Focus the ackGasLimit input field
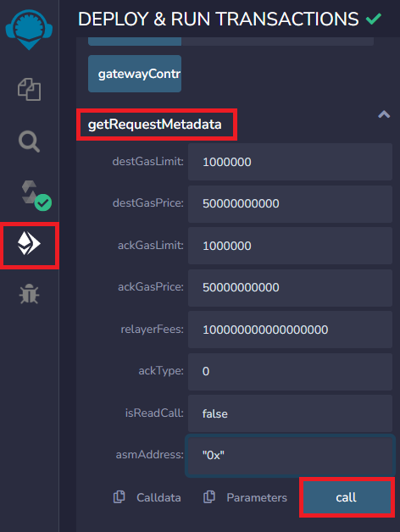 point(291,246)
